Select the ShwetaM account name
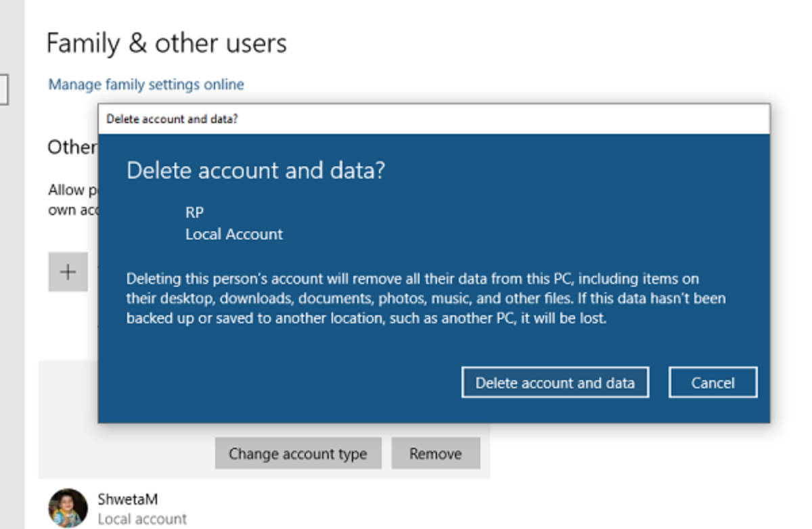Screen dimensions: 812x529 click(x=128, y=499)
